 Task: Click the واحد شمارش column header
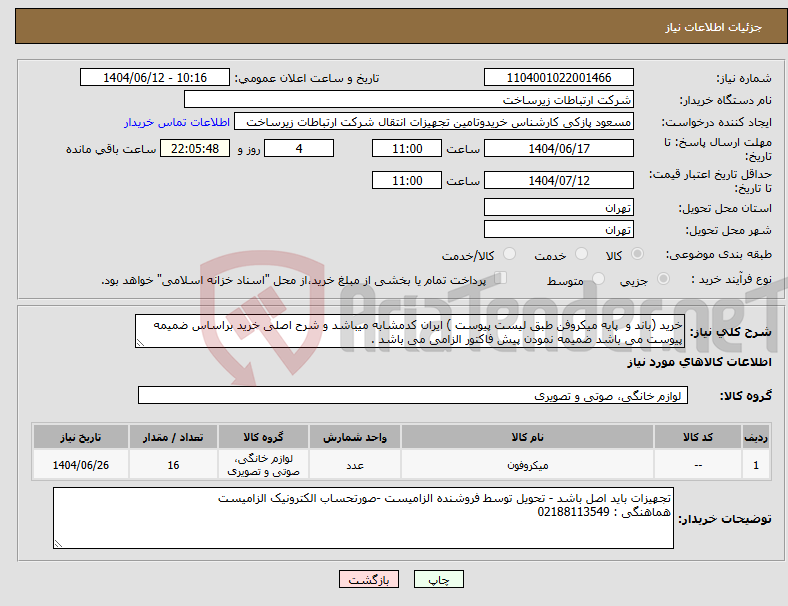355,437
